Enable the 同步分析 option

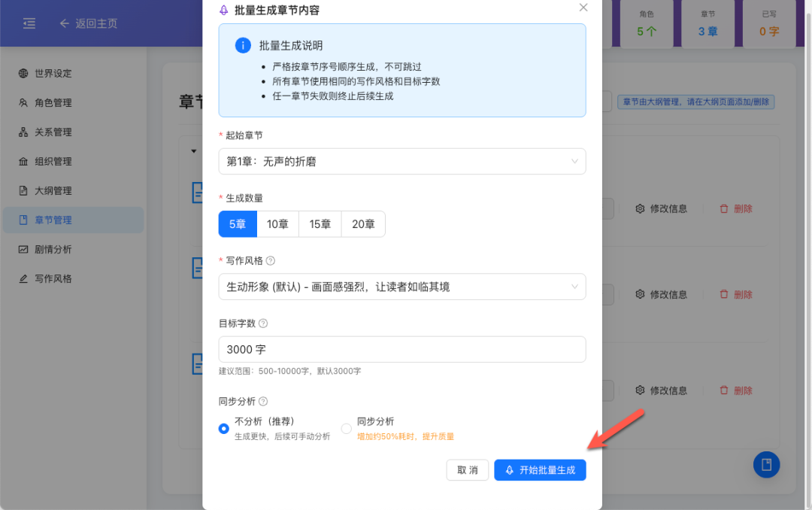pyautogui.click(x=346, y=428)
